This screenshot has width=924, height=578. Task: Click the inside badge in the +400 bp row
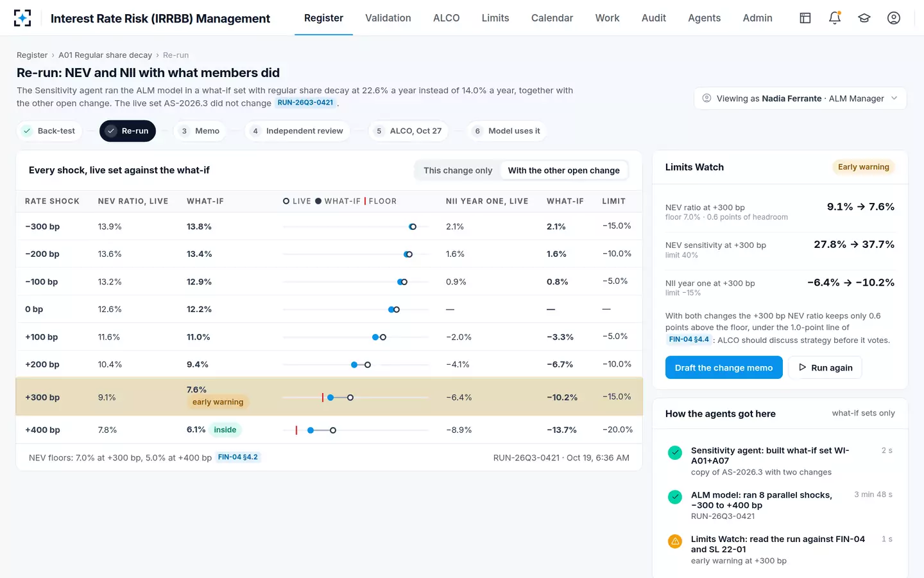(x=225, y=430)
